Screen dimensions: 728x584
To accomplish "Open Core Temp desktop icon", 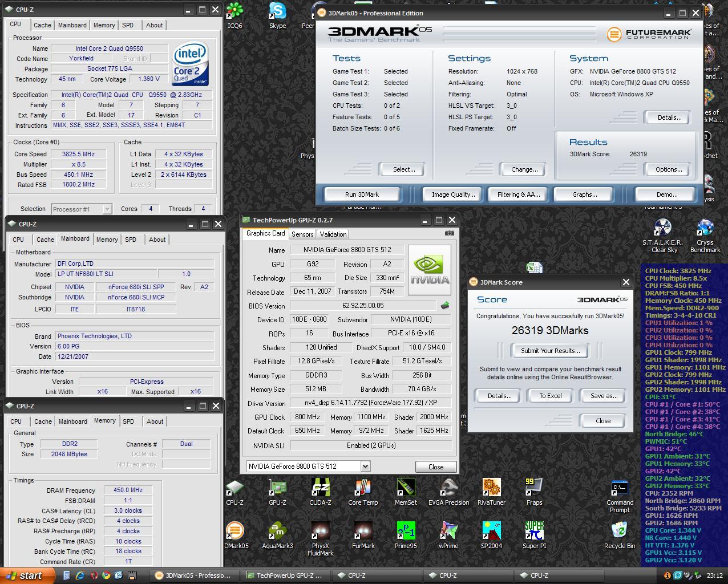I will pos(363,492).
